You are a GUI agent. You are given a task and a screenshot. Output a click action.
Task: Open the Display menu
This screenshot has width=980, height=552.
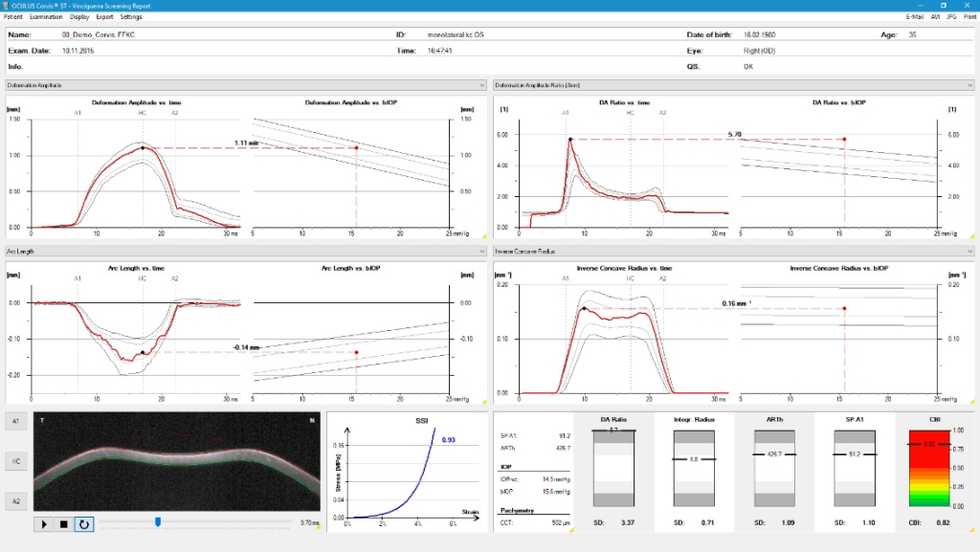[80, 17]
